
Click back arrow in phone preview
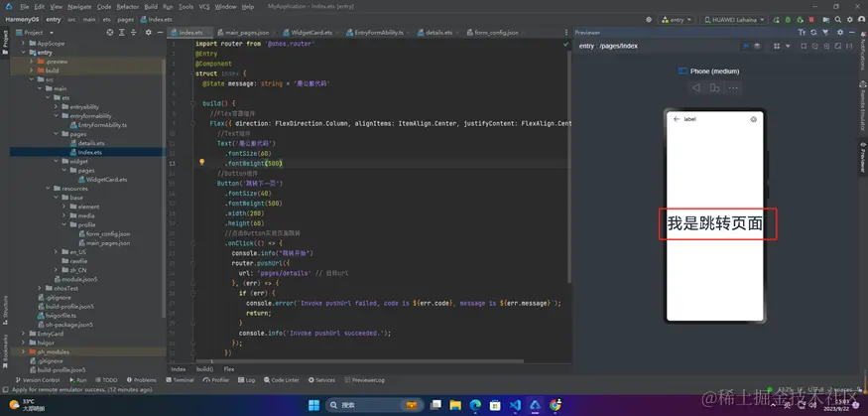(677, 119)
